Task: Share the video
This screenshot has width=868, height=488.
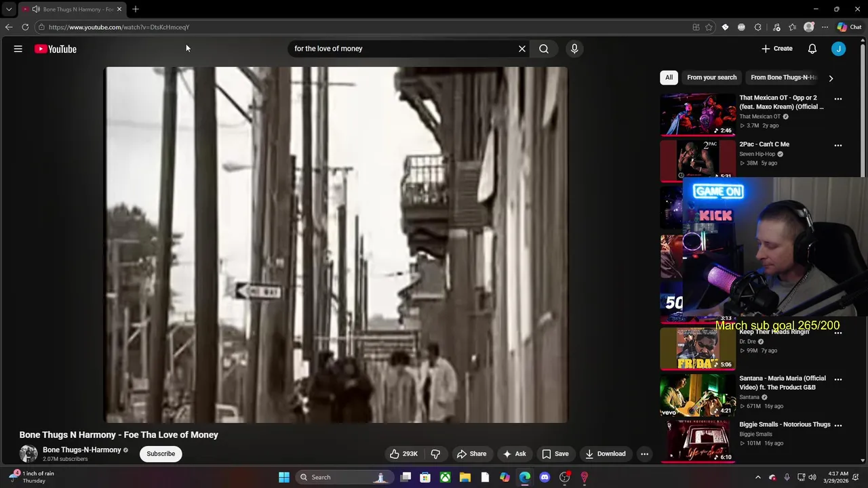Action: pyautogui.click(x=471, y=454)
